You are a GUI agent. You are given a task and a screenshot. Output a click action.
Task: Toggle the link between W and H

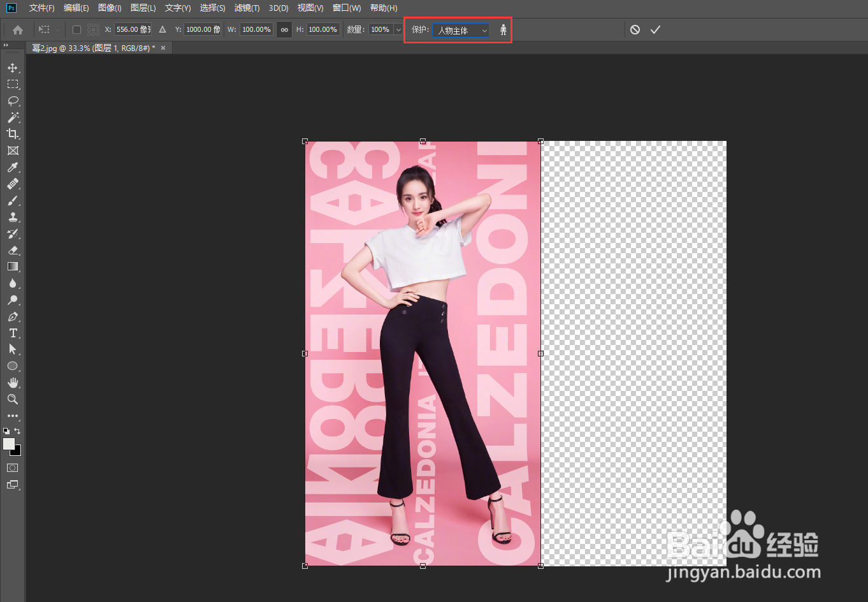[284, 30]
